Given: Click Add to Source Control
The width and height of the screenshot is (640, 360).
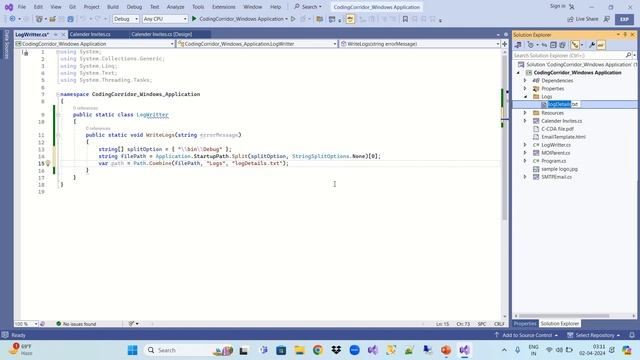Looking at the screenshot, I should coord(526,335).
